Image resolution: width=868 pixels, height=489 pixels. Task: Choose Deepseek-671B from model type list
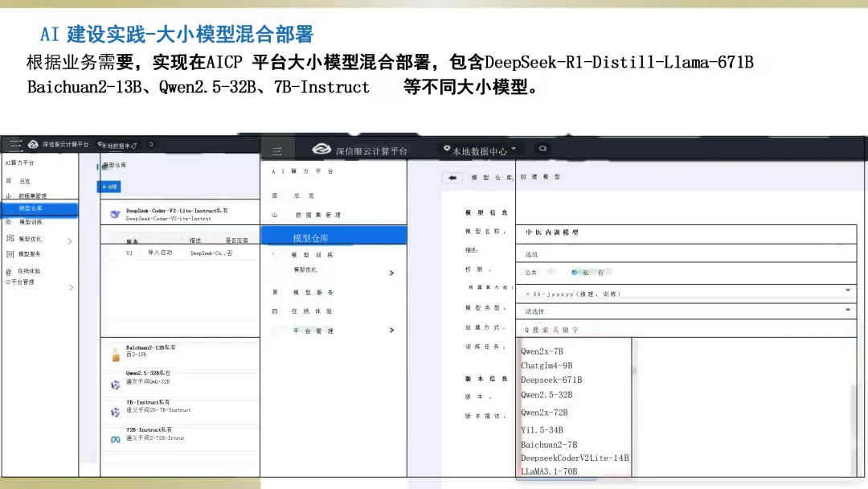pyautogui.click(x=551, y=380)
